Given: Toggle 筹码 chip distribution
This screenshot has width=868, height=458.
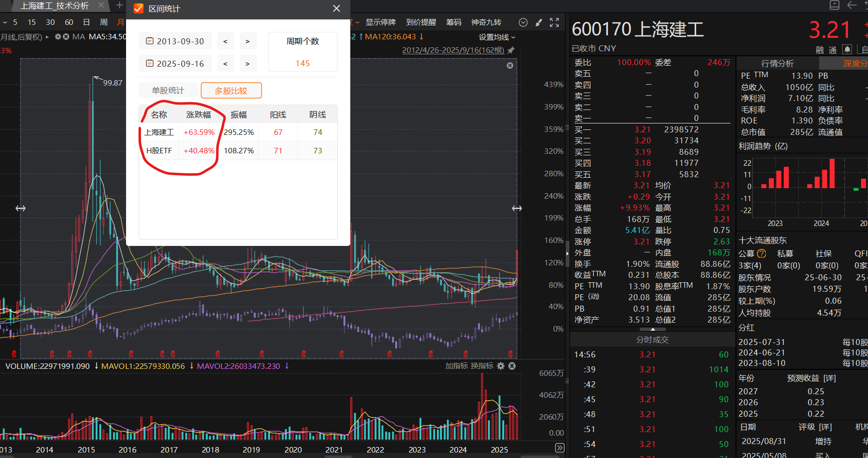Looking at the screenshot, I should click(453, 22).
